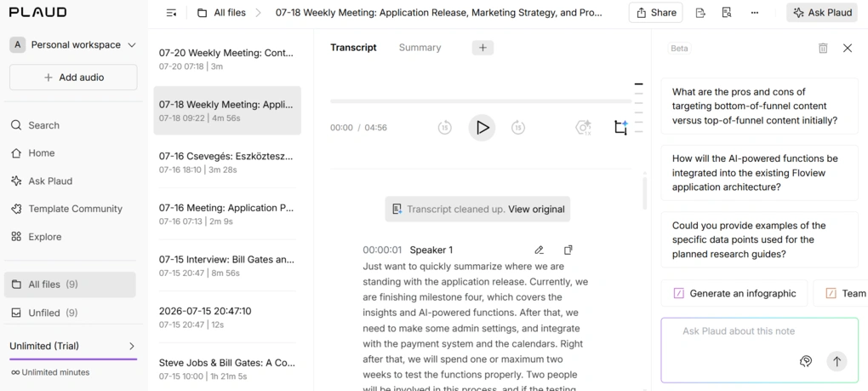Select the All files (9) folder
Viewport: 868px width, 391px height.
(71, 285)
